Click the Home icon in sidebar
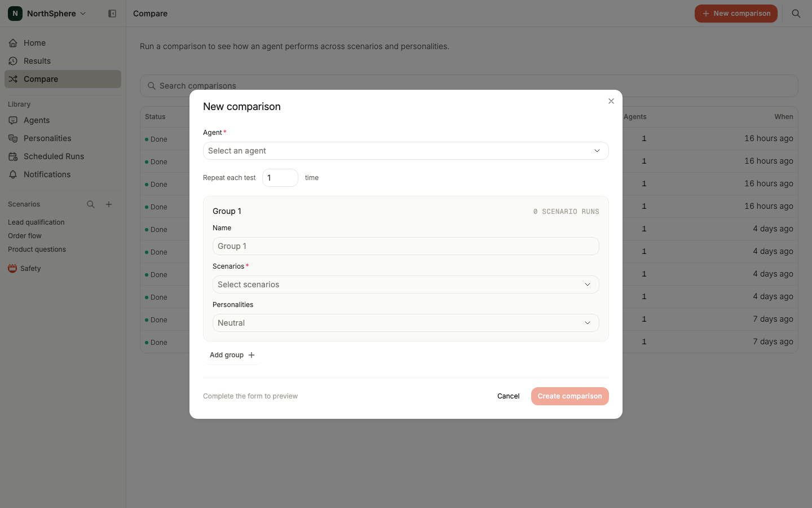This screenshot has width=812, height=508. pyautogui.click(x=13, y=43)
